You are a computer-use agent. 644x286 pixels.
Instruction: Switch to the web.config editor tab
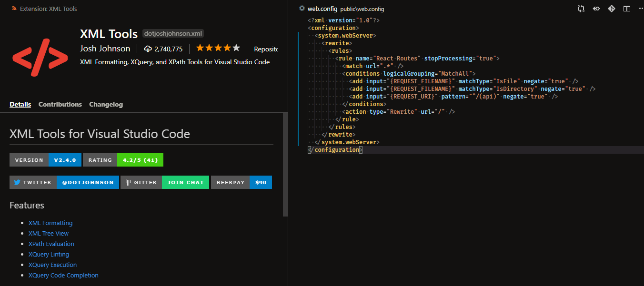point(322,9)
